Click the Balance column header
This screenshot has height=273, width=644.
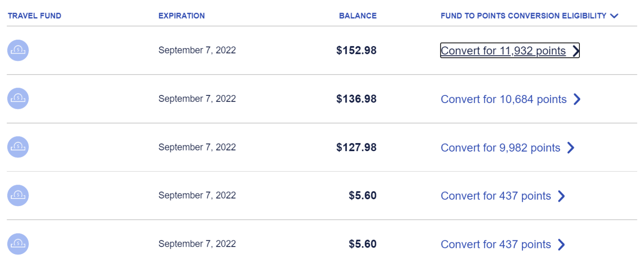(x=358, y=16)
